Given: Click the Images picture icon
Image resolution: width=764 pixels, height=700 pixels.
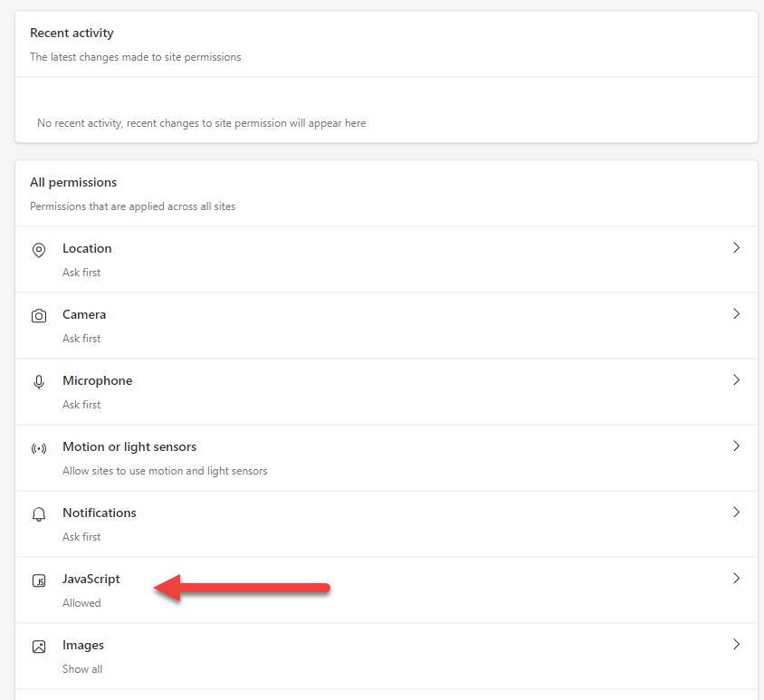Looking at the screenshot, I should pos(39,647).
